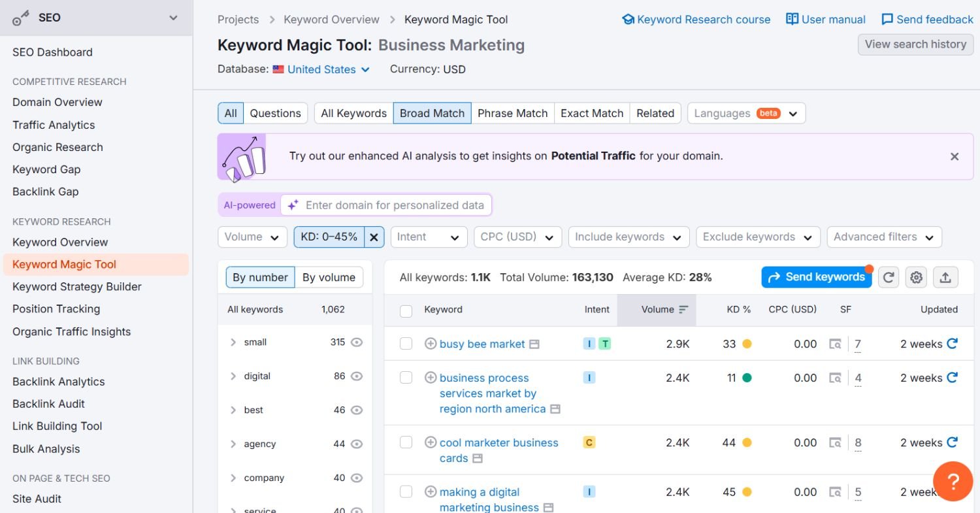
Task: Check the busy bee market row checkbox
Action: [406, 344]
